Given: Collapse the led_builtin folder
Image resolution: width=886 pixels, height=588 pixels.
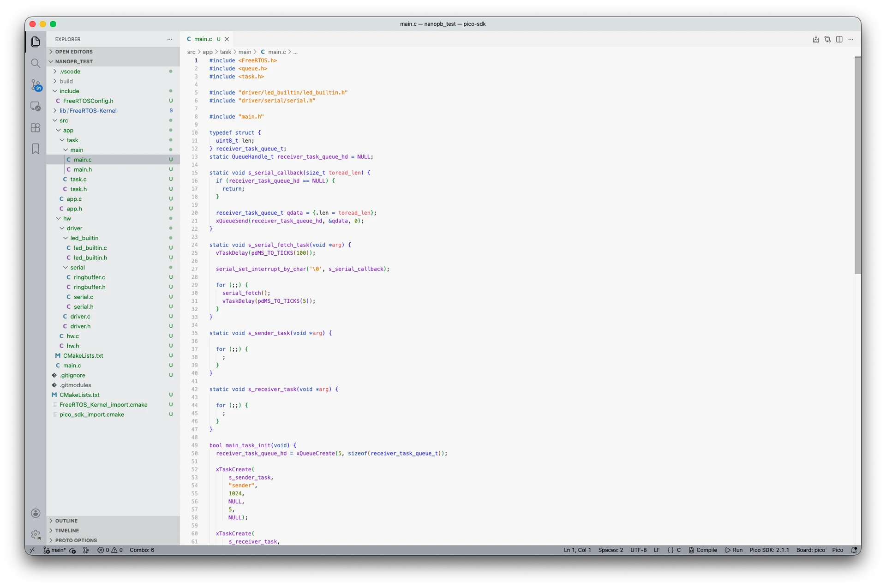Looking at the screenshot, I should point(84,238).
